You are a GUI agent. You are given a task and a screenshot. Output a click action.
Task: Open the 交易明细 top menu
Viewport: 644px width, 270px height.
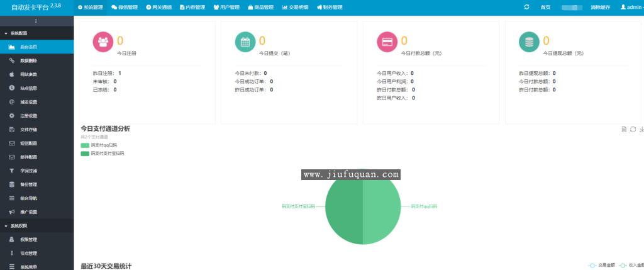click(295, 8)
